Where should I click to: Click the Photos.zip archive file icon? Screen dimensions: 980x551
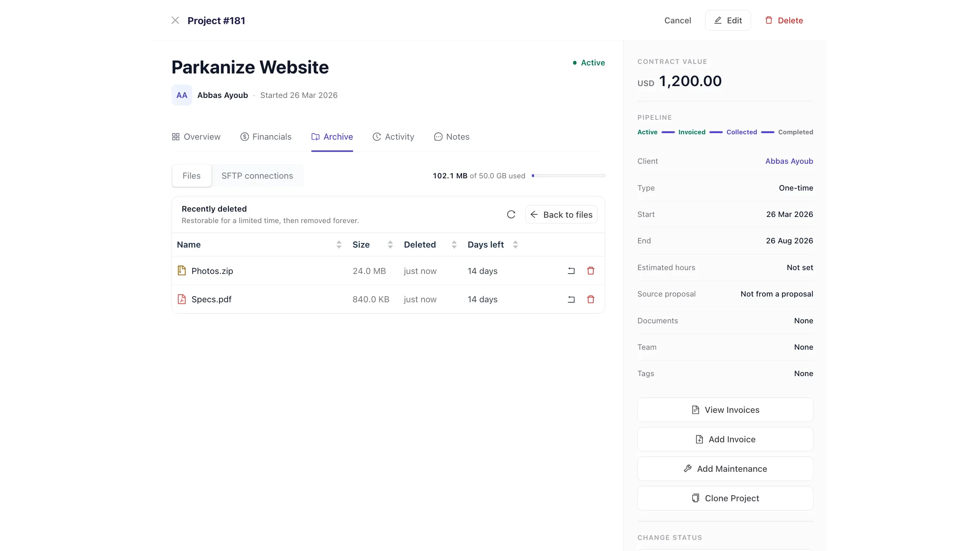182,271
